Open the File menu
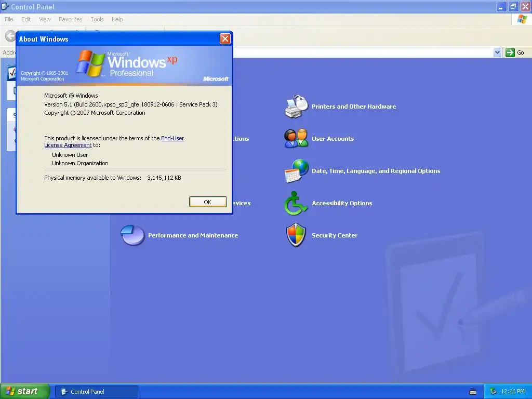 click(x=9, y=19)
